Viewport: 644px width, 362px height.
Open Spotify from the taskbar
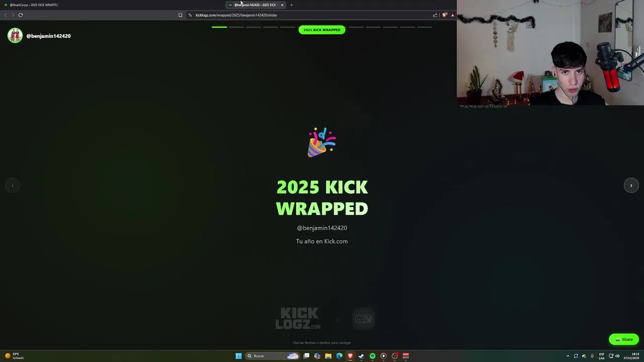[x=372, y=356]
